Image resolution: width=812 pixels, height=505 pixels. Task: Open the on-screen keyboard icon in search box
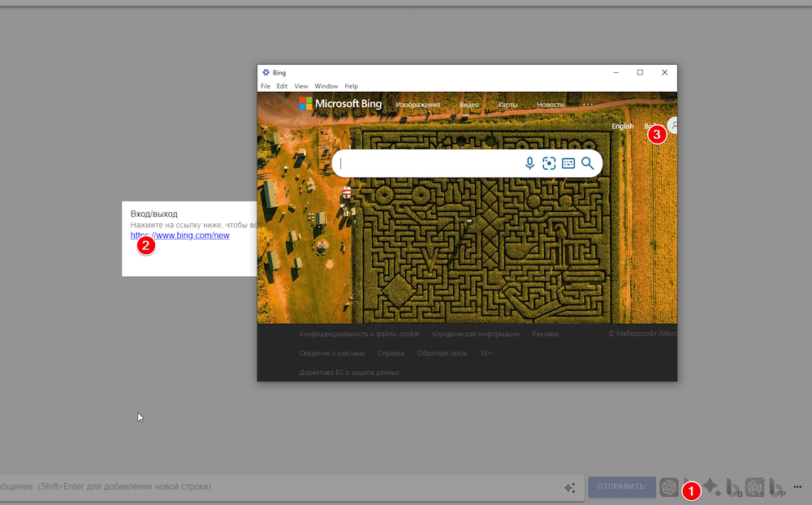(568, 163)
